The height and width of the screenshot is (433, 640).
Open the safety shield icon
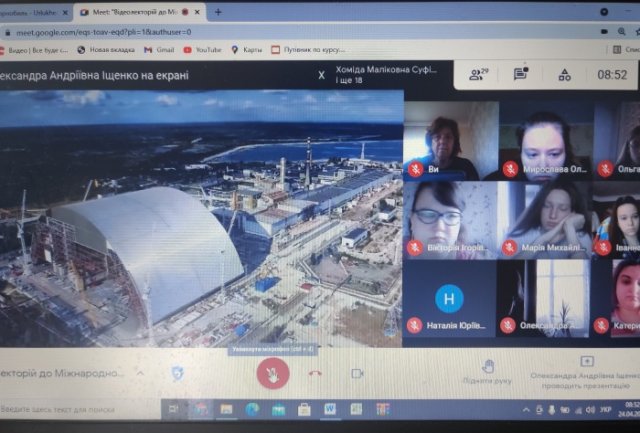click(x=178, y=373)
